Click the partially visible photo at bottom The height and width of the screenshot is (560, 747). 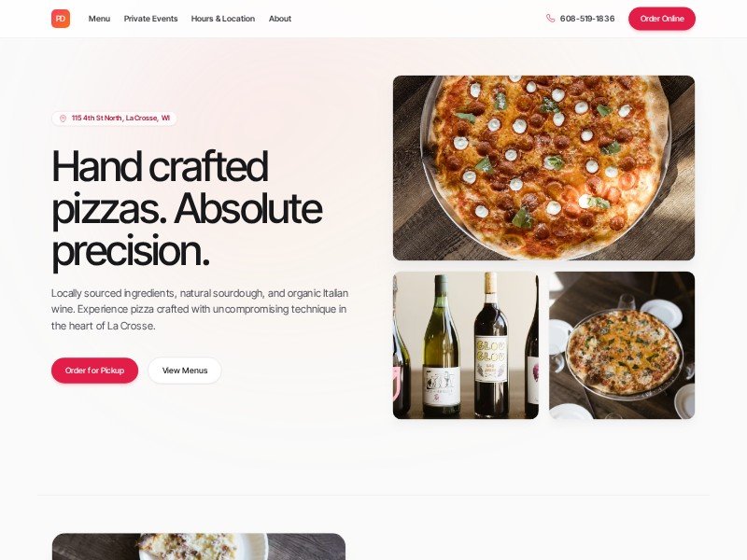[199, 547]
